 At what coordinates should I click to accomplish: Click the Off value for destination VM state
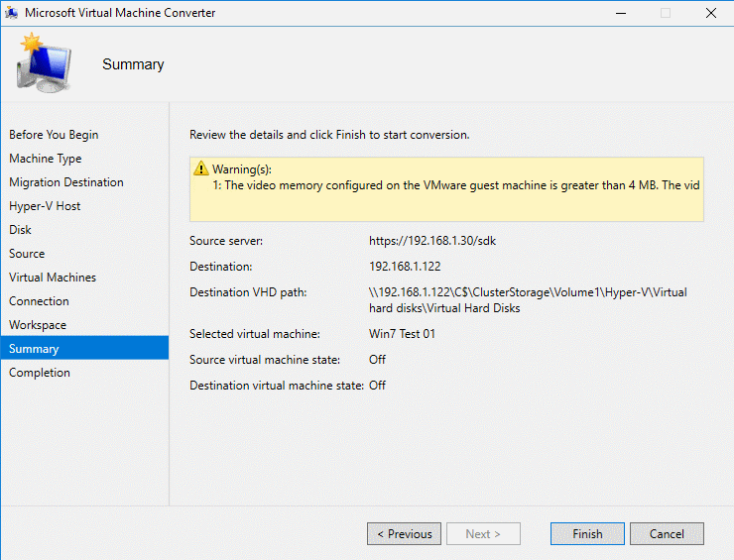tap(377, 385)
